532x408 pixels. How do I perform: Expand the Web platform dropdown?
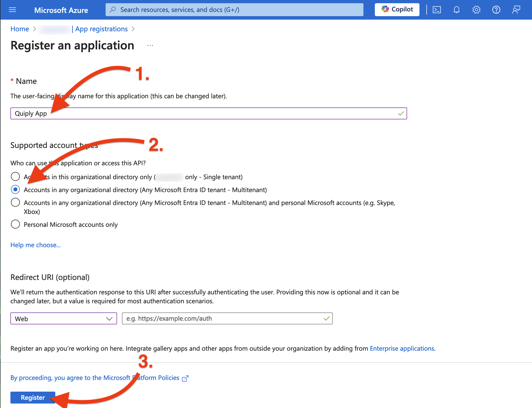tap(64, 319)
